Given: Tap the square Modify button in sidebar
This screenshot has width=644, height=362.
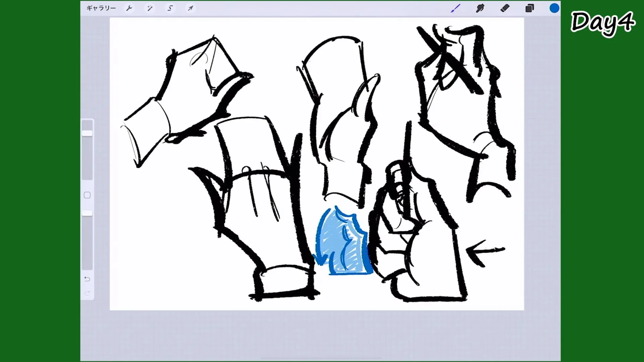Looking at the screenshot, I should (87, 195).
